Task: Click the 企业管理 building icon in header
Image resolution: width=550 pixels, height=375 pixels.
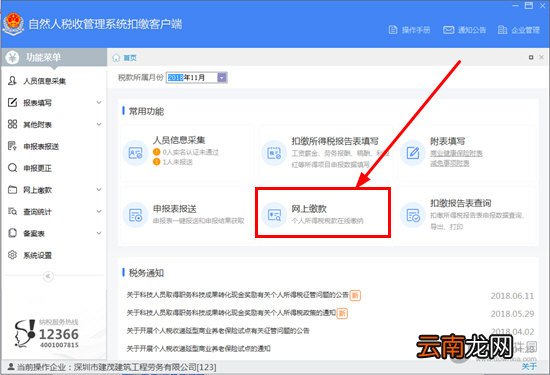Action: (502, 30)
